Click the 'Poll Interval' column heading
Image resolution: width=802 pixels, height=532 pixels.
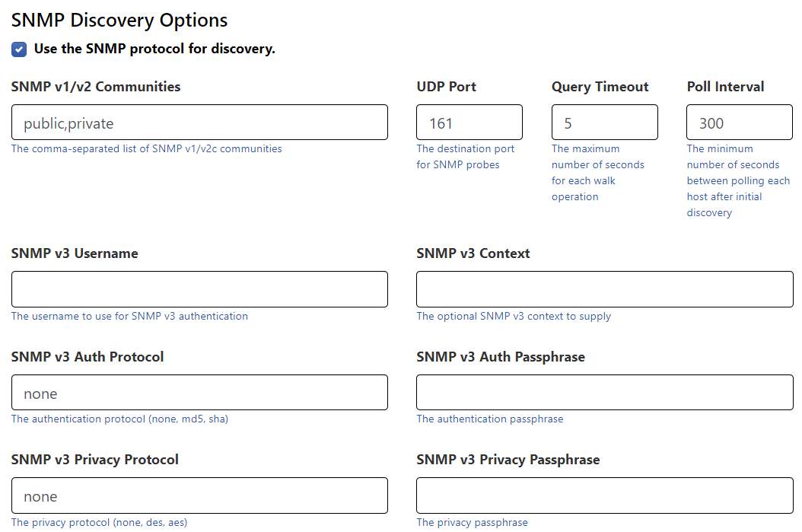pyautogui.click(x=725, y=87)
